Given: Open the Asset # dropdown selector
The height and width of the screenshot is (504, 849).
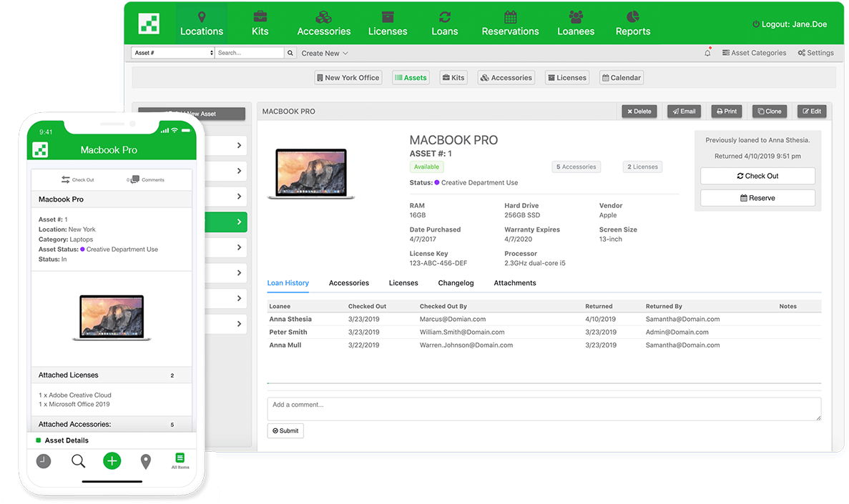Looking at the screenshot, I should 172,53.
